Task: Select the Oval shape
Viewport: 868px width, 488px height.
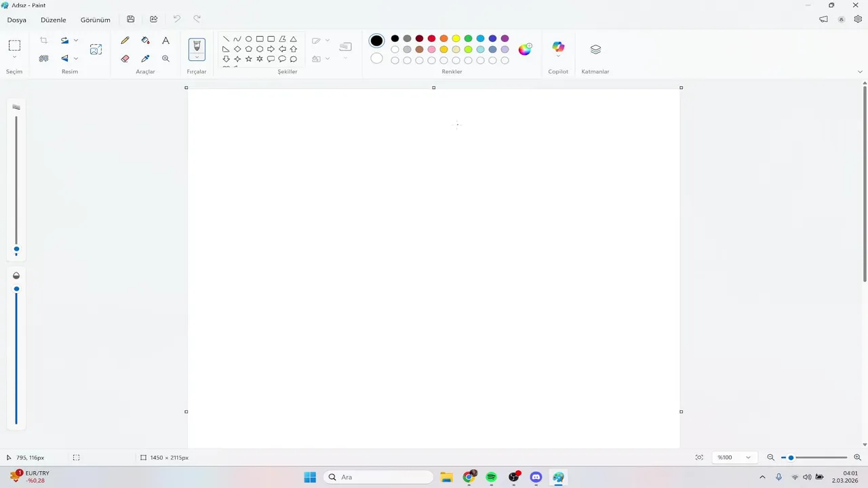Action: (x=249, y=39)
